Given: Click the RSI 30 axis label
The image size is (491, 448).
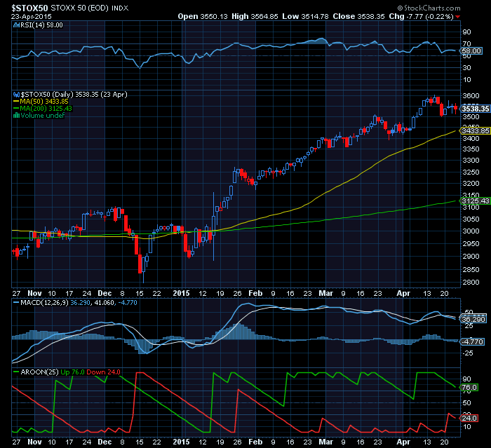Looking at the screenshot, I should pyautogui.click(x=466, y=67).
